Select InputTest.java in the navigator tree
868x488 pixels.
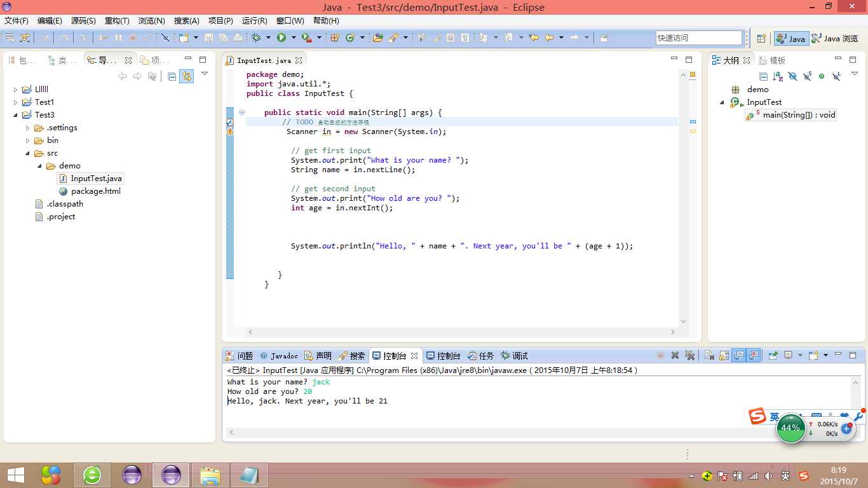(x=90, y=179)
